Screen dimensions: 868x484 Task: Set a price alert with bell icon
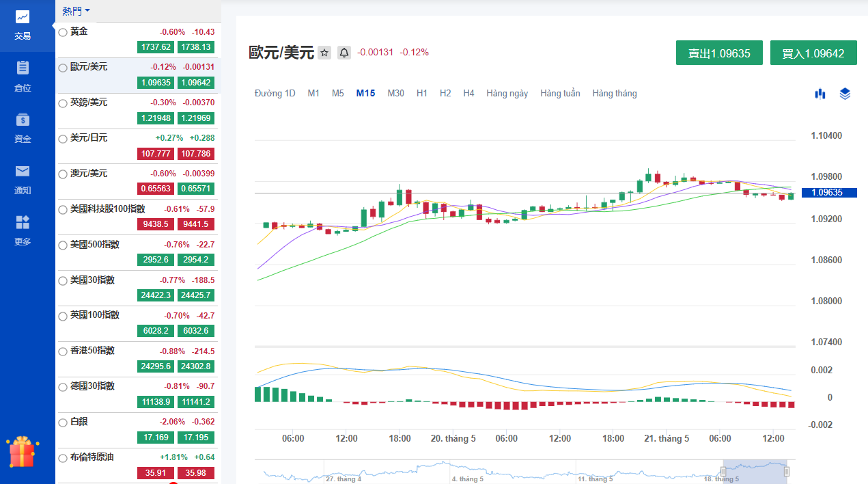[344, 53]
